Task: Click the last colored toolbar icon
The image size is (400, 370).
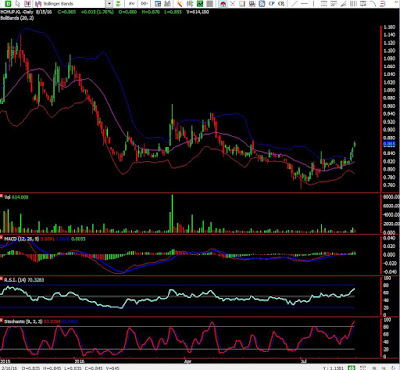Action: pyautogui.click(x=383, y=4)
